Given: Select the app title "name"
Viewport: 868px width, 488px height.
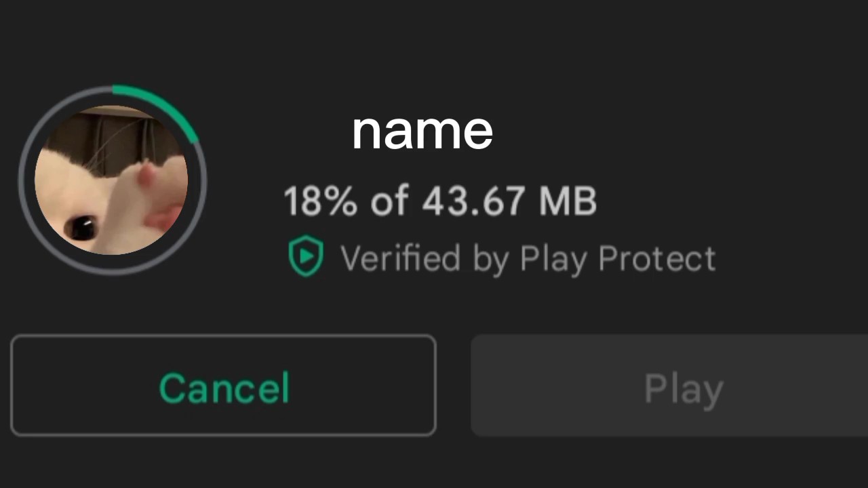Looking at the screenshot, I should (422, 131).
